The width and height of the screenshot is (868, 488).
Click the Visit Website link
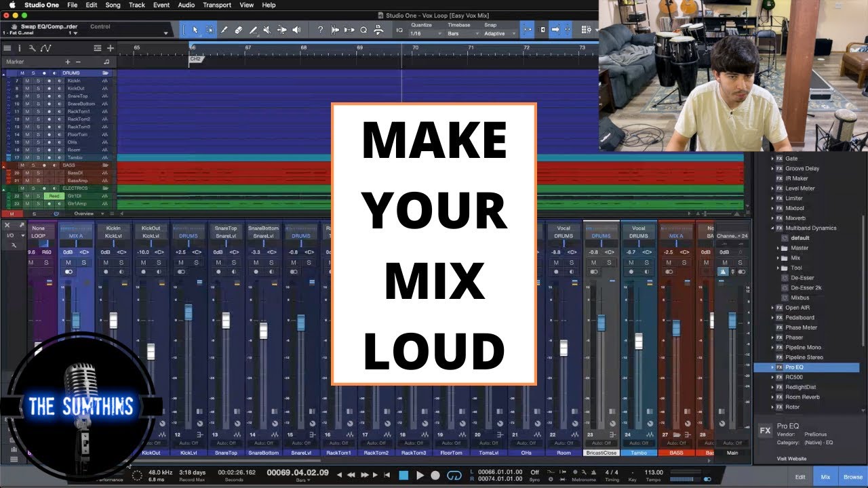(792, 458)
